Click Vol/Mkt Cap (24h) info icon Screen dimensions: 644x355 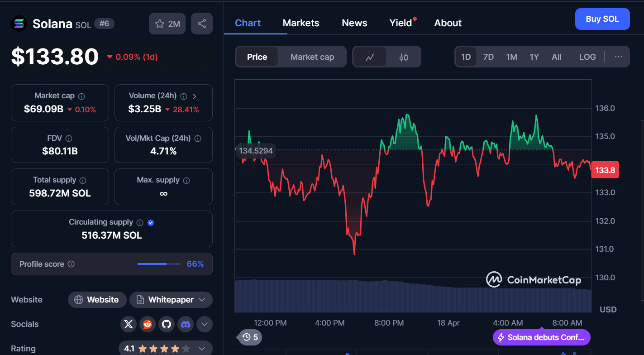pos(198,139)
